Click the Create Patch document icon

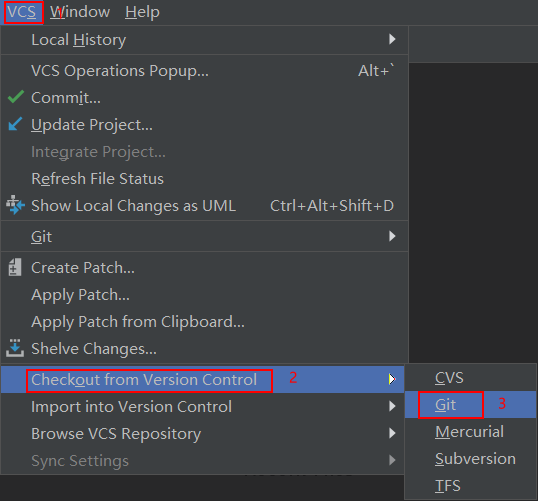point(15,267)
